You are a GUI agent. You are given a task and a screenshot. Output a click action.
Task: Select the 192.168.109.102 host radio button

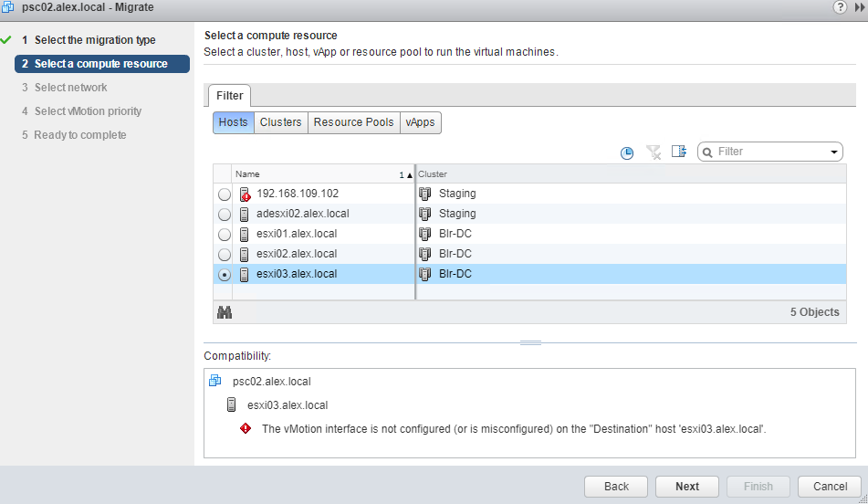tap(225, 194)
